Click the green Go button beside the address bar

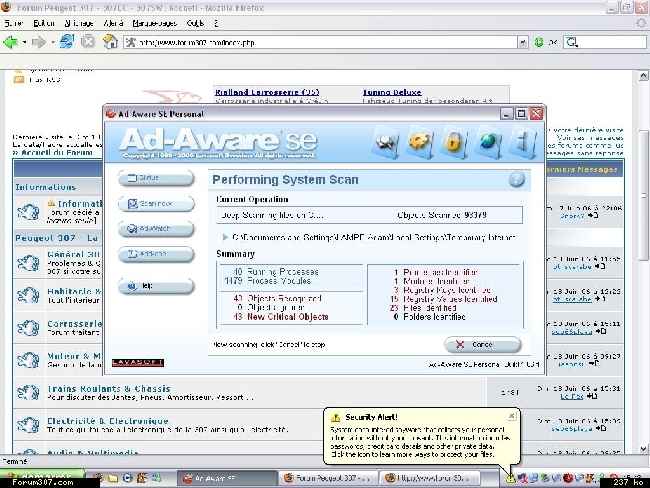(539, 42)
